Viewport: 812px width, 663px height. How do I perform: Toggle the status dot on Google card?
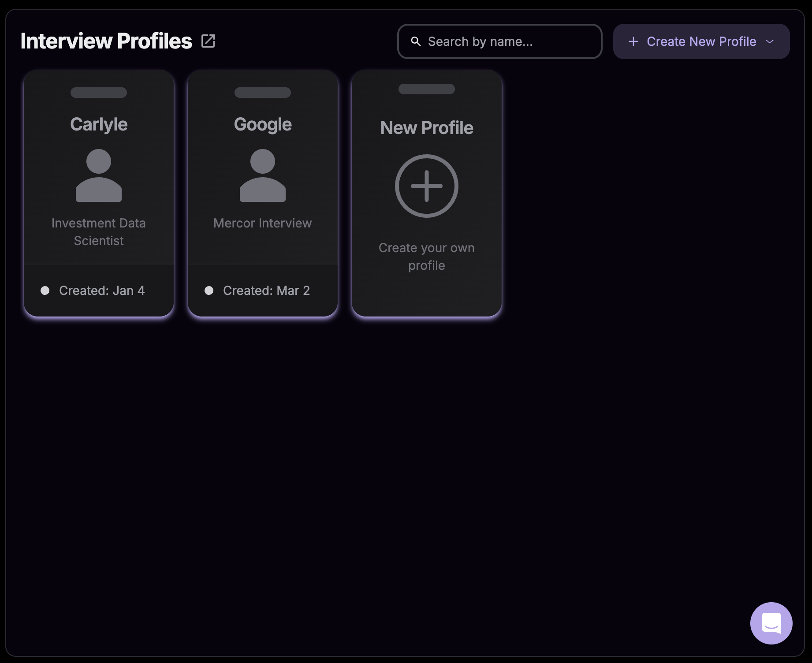click(209, 290)
